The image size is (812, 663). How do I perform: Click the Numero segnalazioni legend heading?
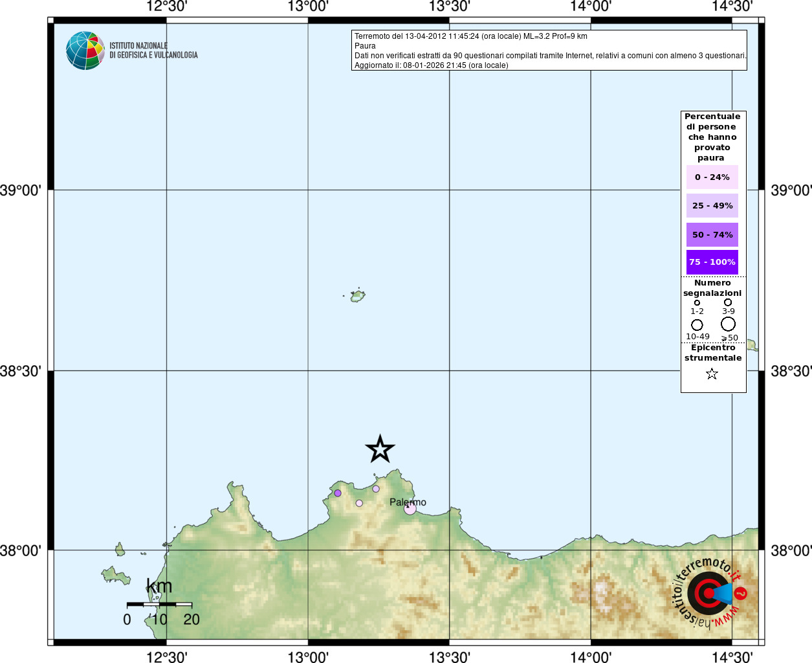712,288
